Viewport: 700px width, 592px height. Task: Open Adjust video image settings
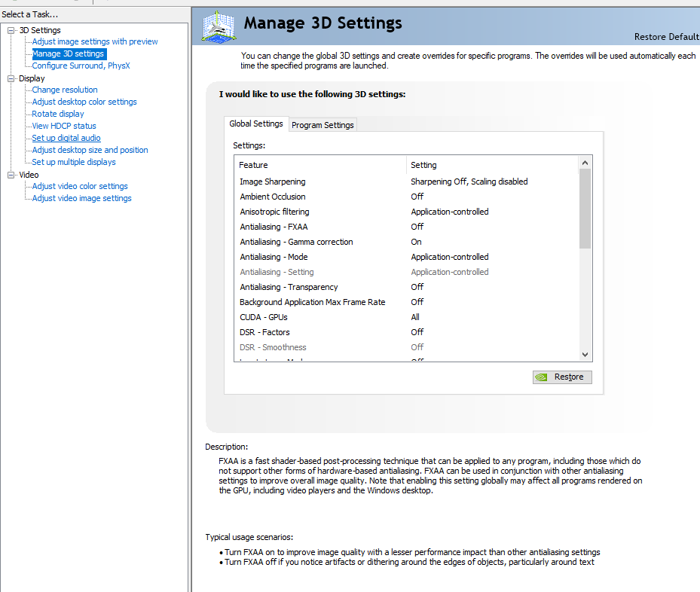[x=81, y=198]
